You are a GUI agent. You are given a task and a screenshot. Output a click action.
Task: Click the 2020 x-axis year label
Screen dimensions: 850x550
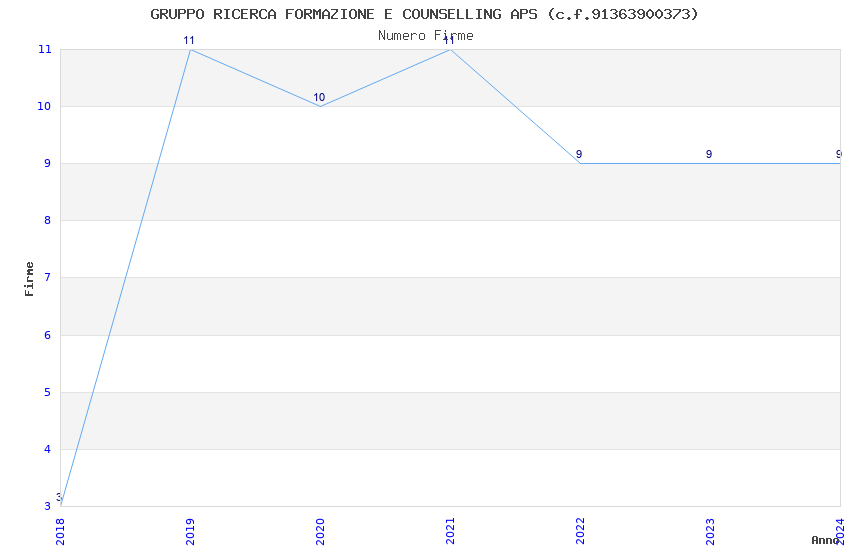(320, 532)
